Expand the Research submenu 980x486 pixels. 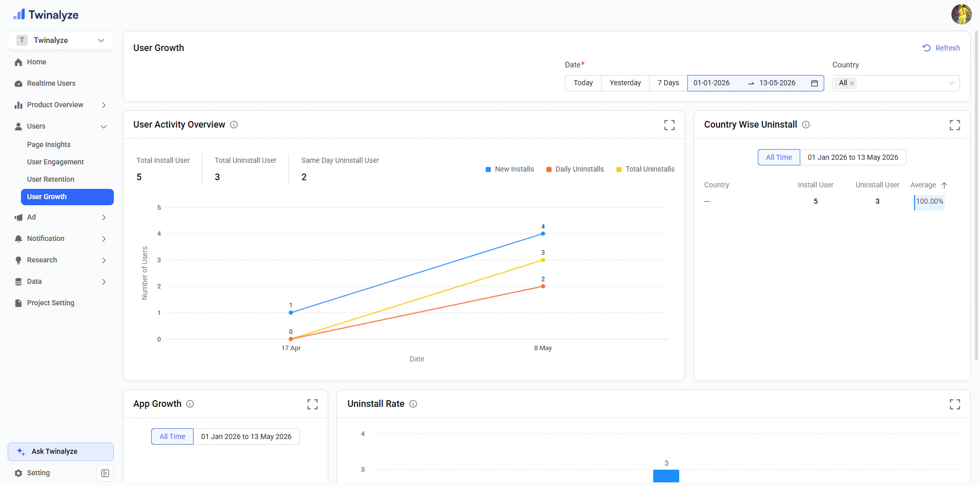[104, 260]
